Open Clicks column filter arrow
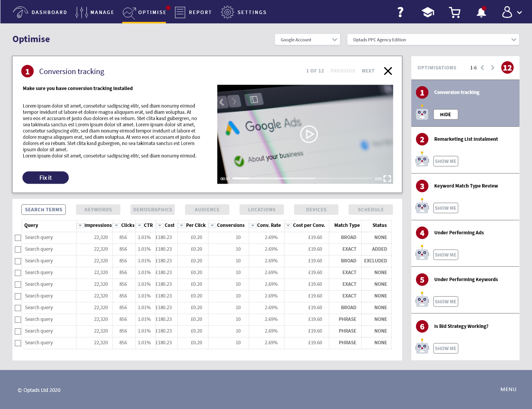Screen dimensions: 532x409 [x=116, y=225]
